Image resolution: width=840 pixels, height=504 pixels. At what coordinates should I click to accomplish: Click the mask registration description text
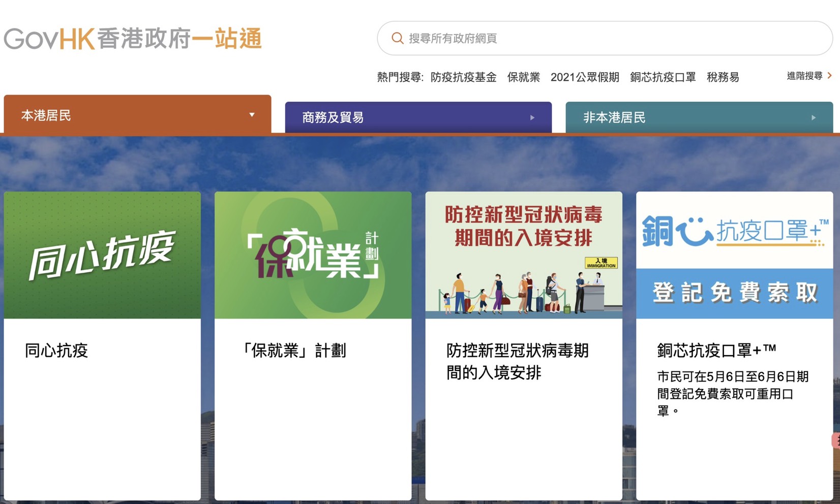[733, 394]
